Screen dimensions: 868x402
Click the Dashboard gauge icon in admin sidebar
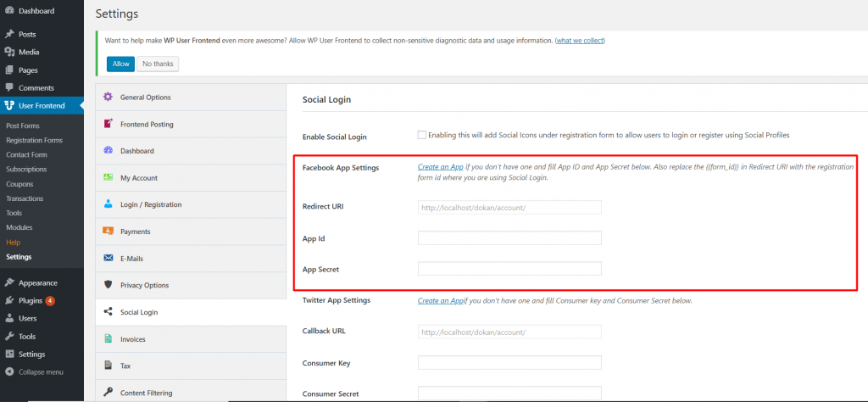point(8,10)
